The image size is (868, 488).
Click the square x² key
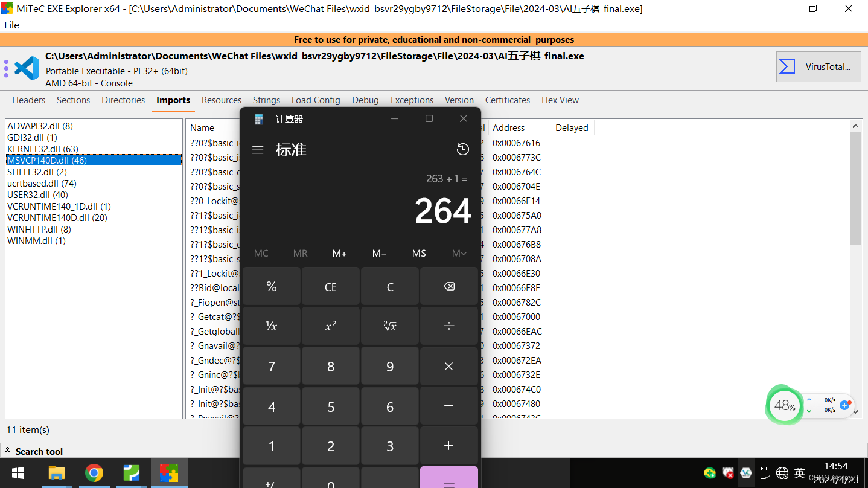pyautogui.click(x=331, y=326)
